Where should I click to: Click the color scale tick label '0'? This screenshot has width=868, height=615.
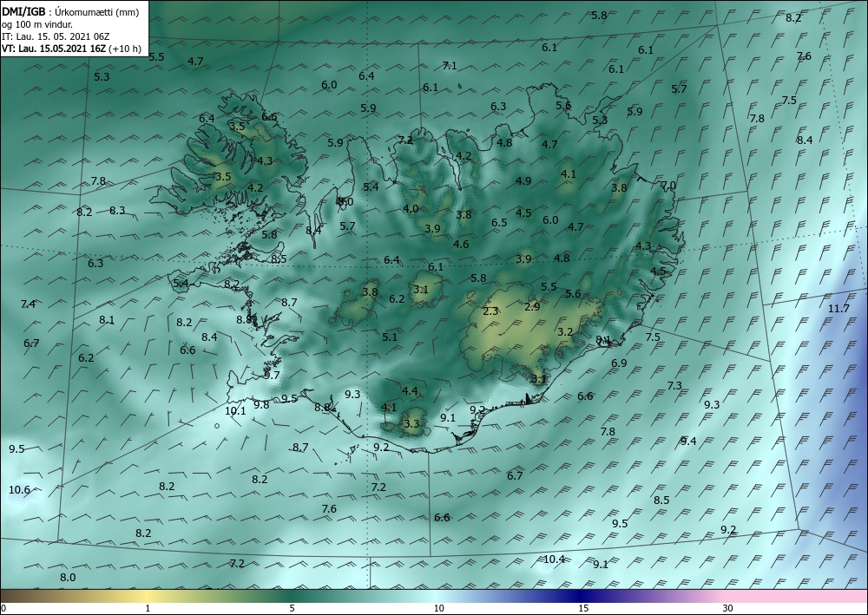pyautogui.click(x=3, y=608)
